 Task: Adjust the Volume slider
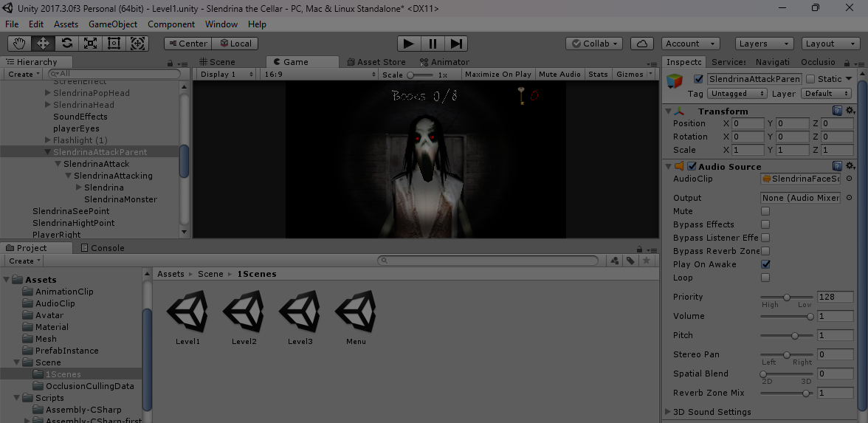pos(787,316)
